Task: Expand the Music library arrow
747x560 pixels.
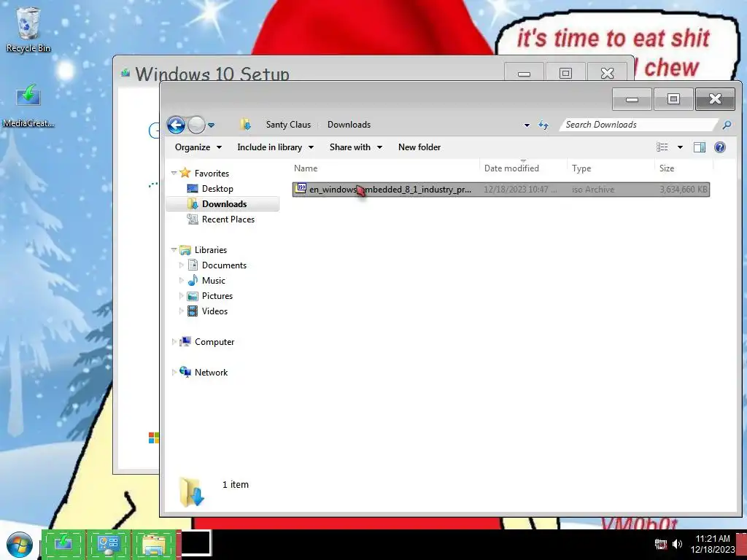Action: click(181, 280)
